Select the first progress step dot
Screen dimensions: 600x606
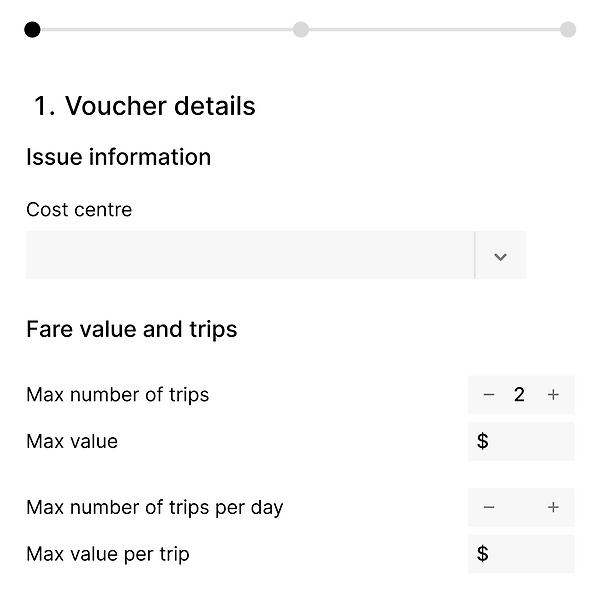33,29
